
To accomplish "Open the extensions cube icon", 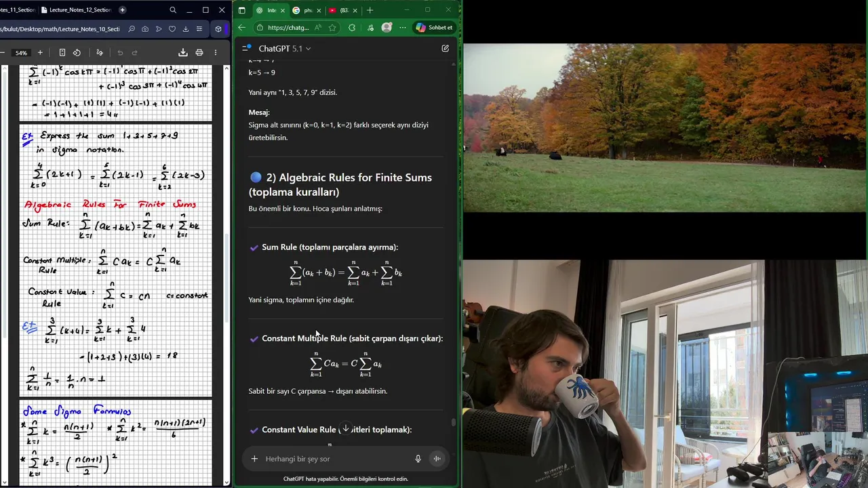I will 218,29.
